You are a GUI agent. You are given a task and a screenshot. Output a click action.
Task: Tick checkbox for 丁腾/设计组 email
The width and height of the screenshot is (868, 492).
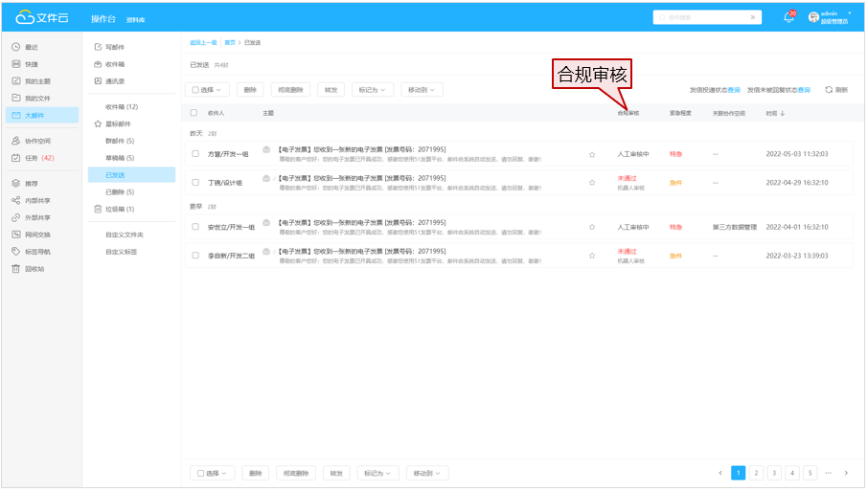click(x=195, y=182)
